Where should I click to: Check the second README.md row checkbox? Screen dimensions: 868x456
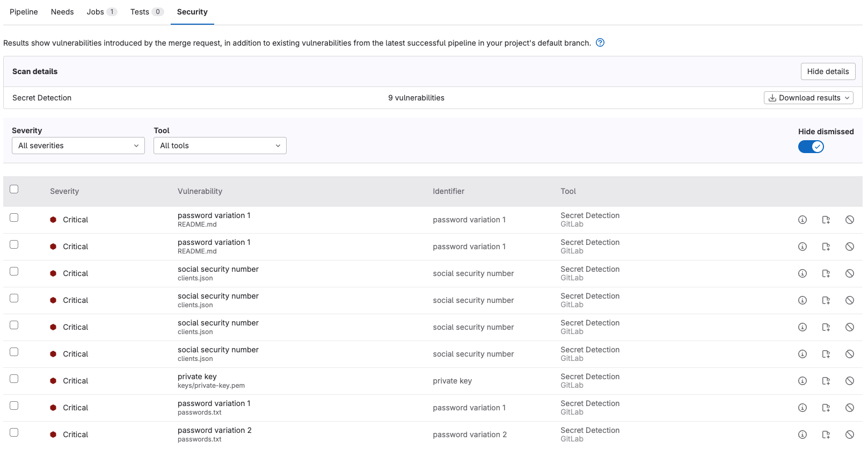pos(14,244)
